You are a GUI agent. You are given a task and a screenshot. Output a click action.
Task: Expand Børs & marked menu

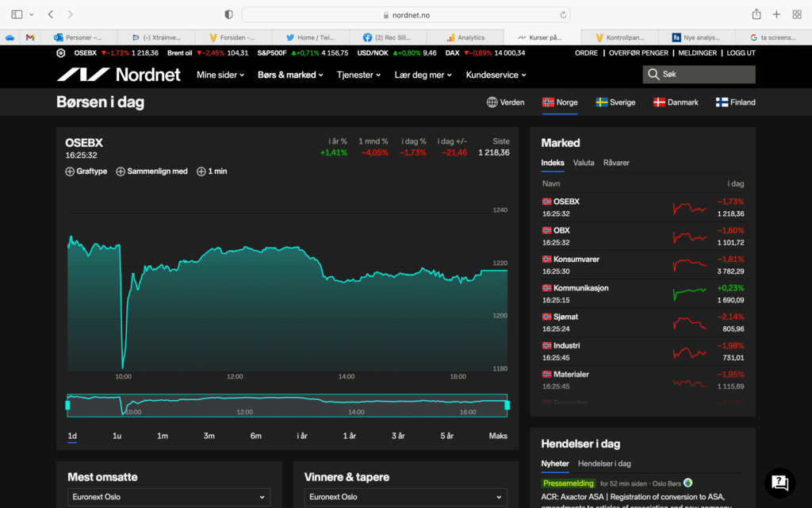pyautogui.click(x=290, y=75)
